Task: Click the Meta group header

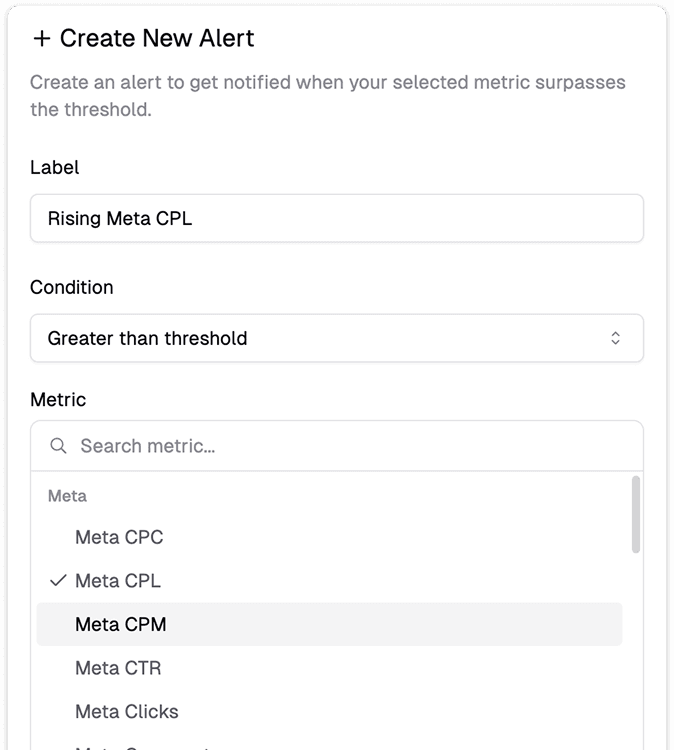Action: (x=68, y=496)
